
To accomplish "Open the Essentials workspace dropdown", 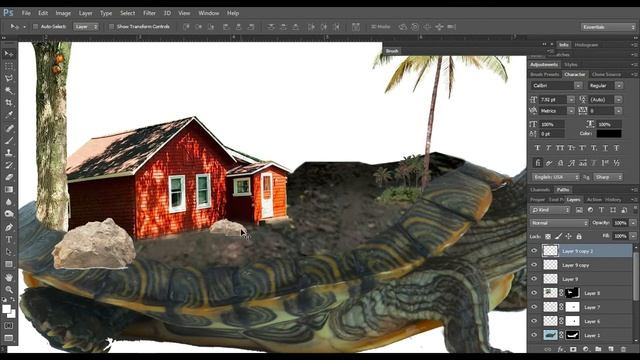I will 608,27.
